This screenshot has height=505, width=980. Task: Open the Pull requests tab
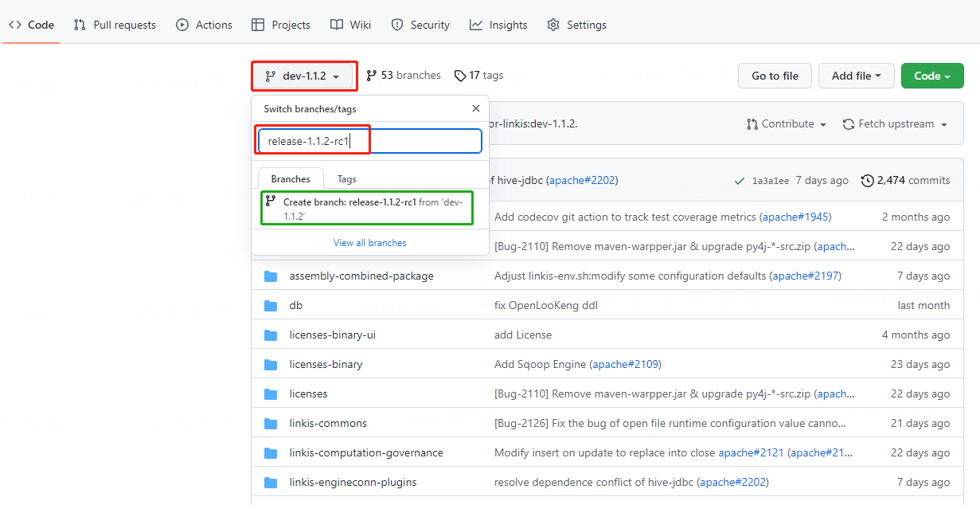point(115,25)
